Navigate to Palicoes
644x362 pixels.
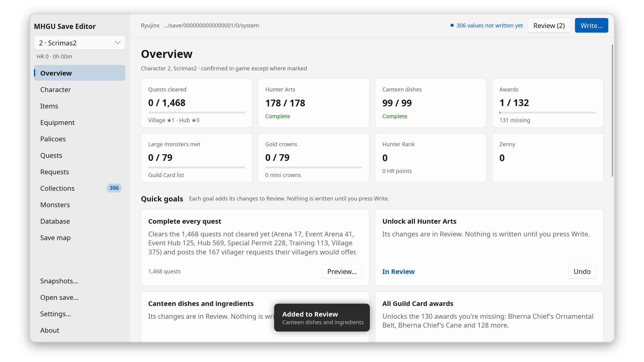[x=79, y=139]
